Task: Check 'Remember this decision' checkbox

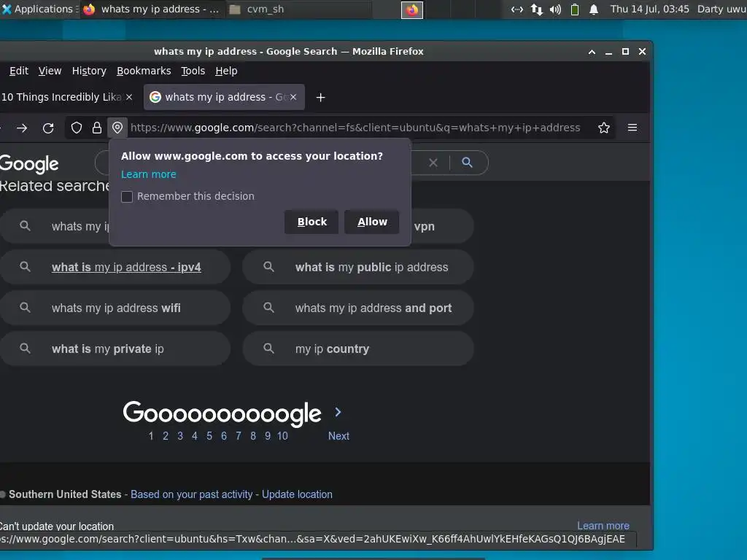Action: pyautogui.click(x=127, y=197)
